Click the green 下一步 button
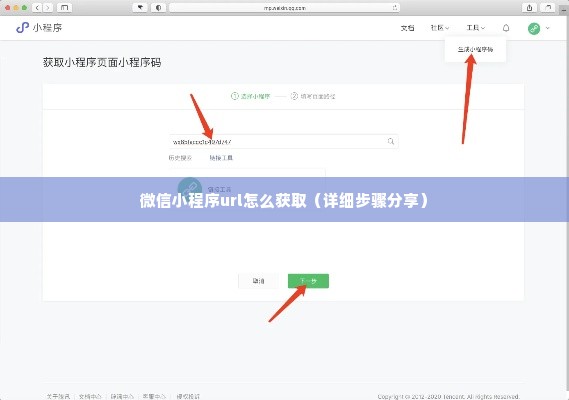Screen dimensions: 569x400 pos(308,281)
